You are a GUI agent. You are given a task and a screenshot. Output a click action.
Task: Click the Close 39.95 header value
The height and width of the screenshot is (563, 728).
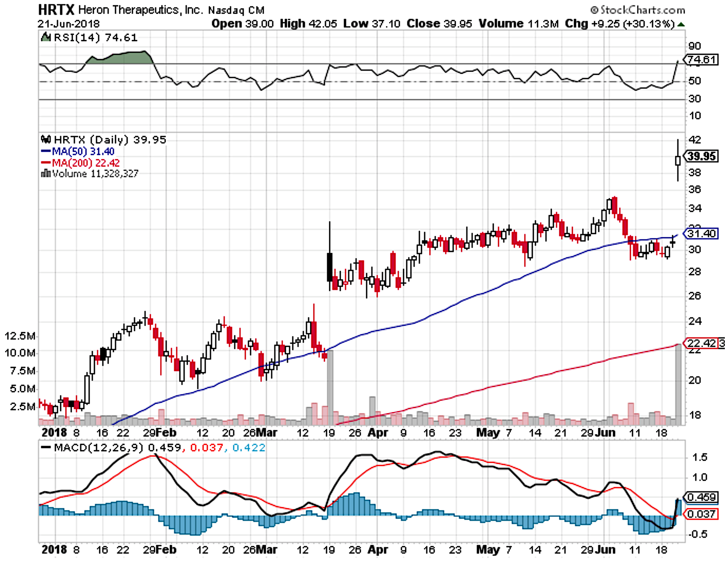439,24
